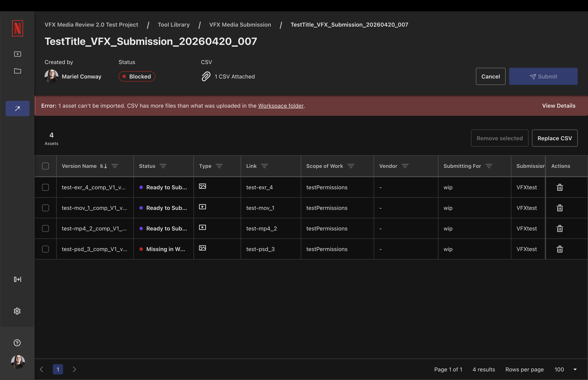Viewport: 588px width, 380px height.
Task: Click View Details on the error banner
Action: [x=559, y=106]
